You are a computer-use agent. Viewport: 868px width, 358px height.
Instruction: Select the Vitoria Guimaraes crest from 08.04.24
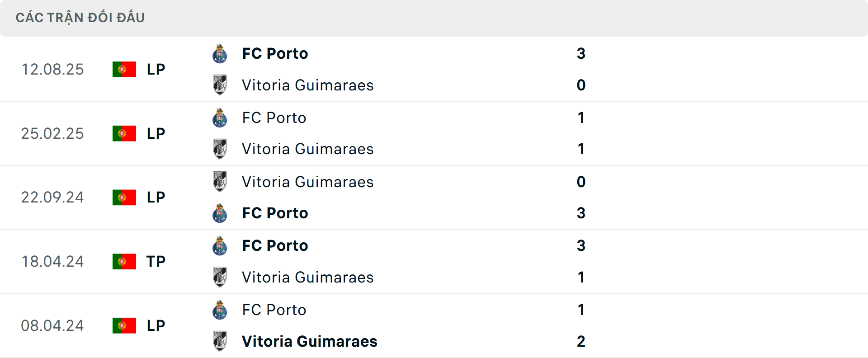click(220, 341)
